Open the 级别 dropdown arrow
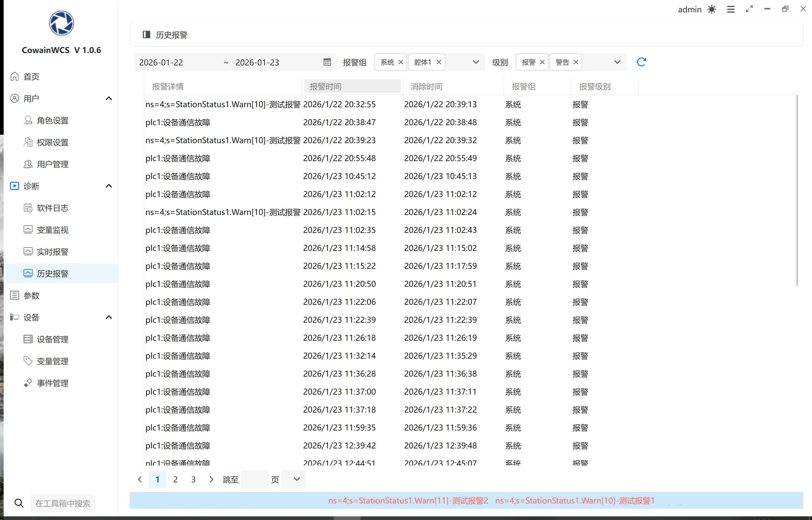The height and width of the screenshot is (520, 812). [617, 62]
